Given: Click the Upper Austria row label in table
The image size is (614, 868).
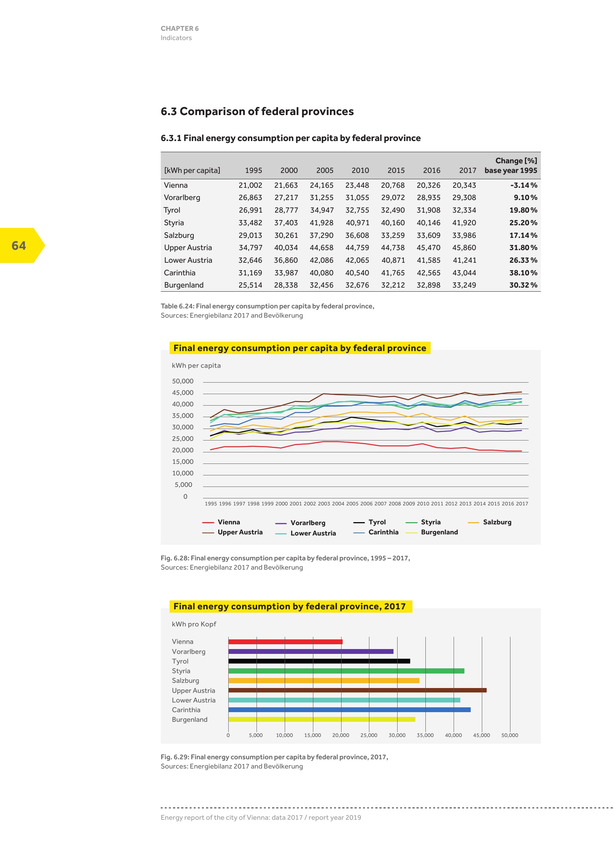Looking at the screenshot, I should tap(188, 248).
